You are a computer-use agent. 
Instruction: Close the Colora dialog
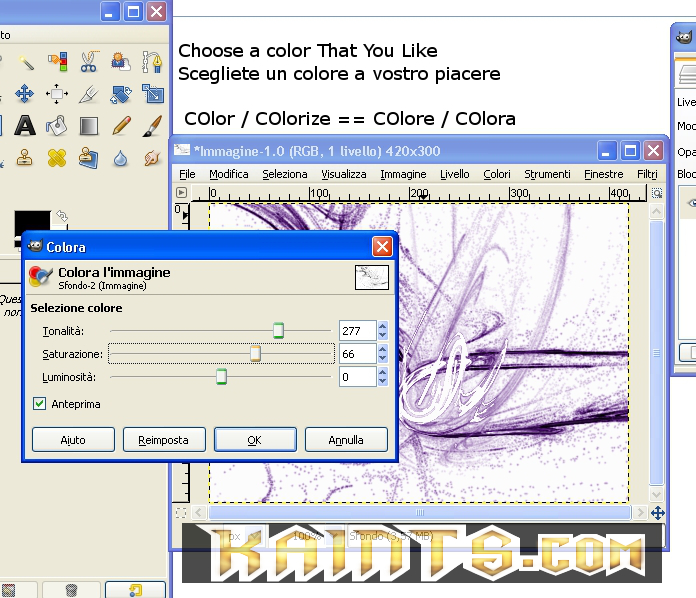(x=382, y=247)
